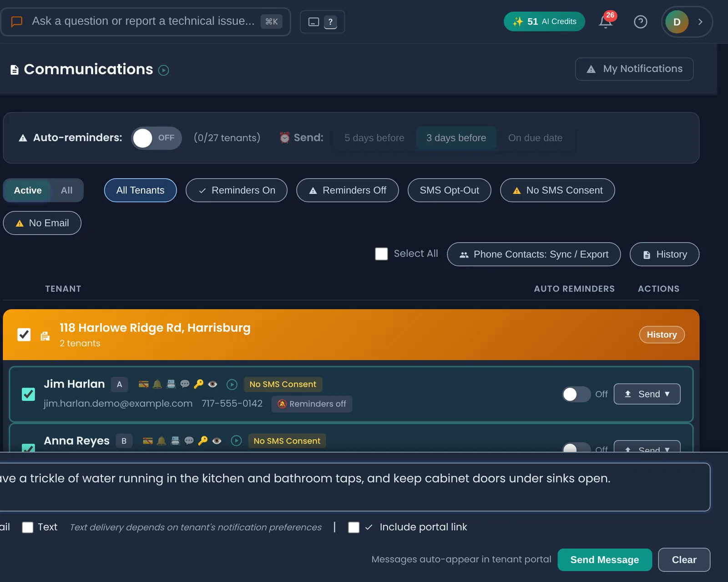Choose 3 days before send option
728x582 pixels.
456,138
